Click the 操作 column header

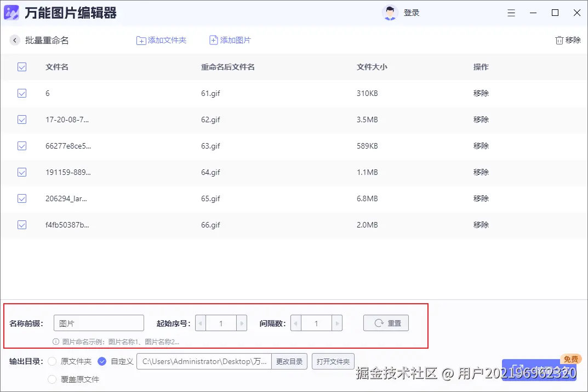[481, 67]
